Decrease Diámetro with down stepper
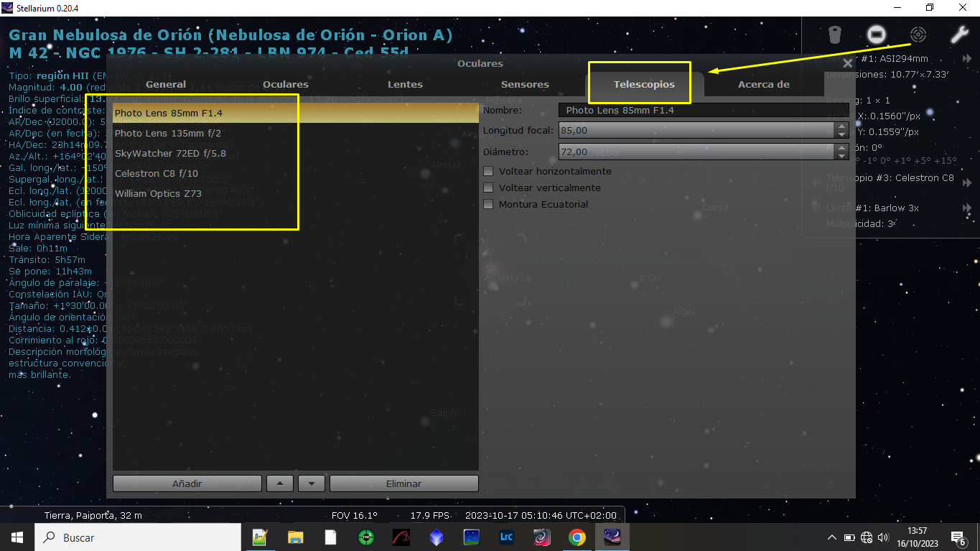980x551 pixels. click(x=842, y=156)
